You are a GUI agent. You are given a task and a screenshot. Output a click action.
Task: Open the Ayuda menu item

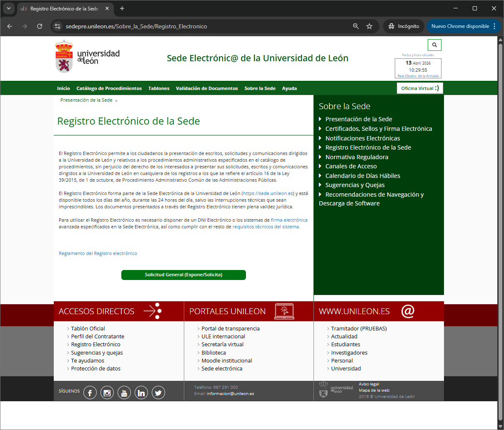tap(289, 88)
